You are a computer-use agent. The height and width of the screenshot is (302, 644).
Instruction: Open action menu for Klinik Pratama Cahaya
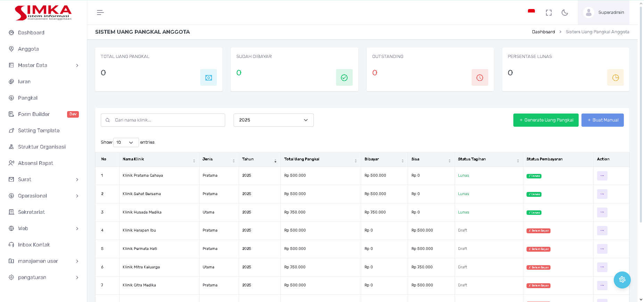coord(602,176)
